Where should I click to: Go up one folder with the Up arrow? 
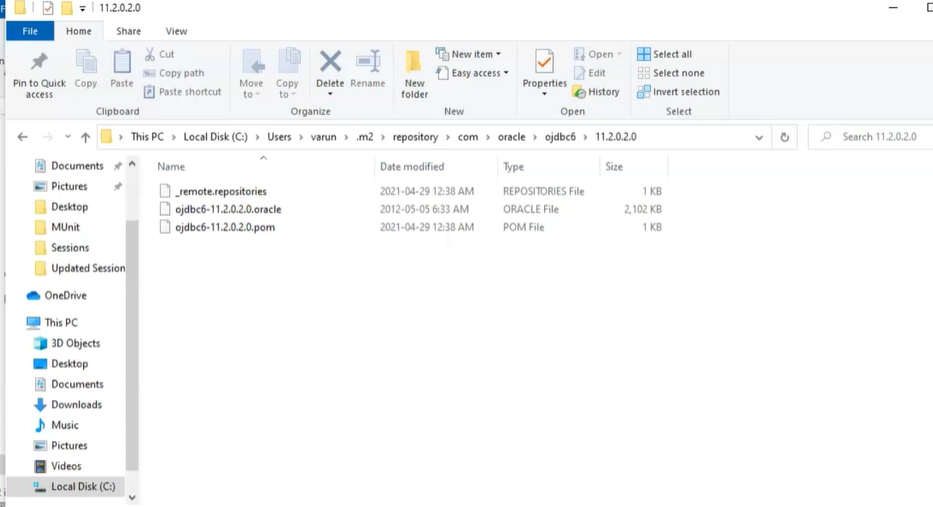(x=85, y=137)
